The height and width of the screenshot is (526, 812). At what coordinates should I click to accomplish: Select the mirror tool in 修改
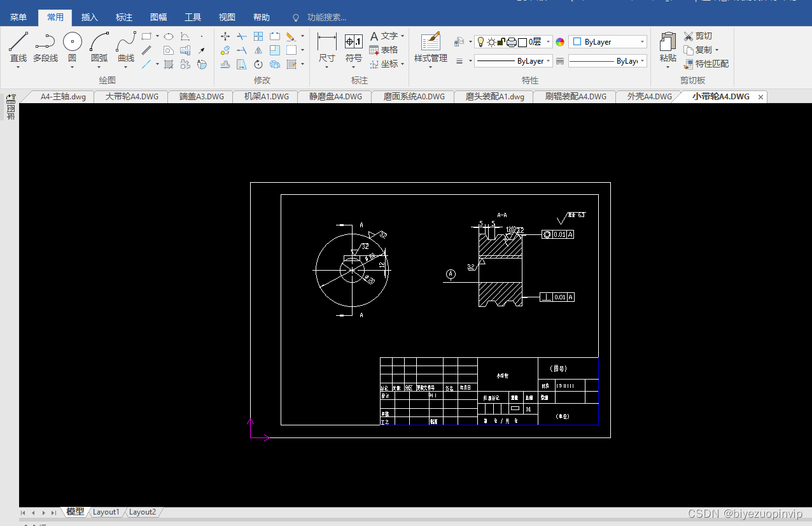pos(258,50)
